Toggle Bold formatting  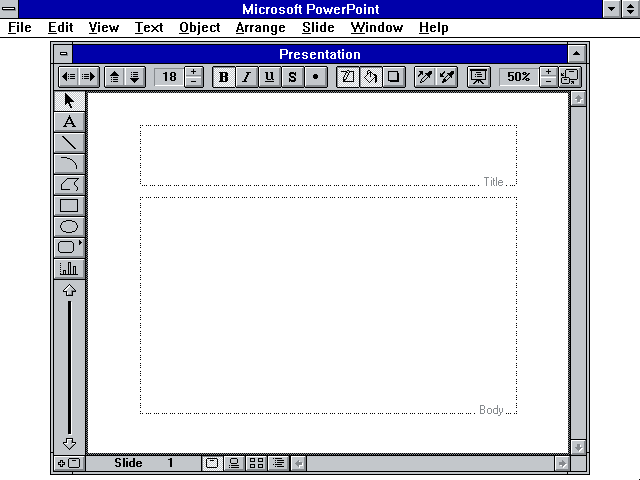pyautogui.click(x=224, y=77)
